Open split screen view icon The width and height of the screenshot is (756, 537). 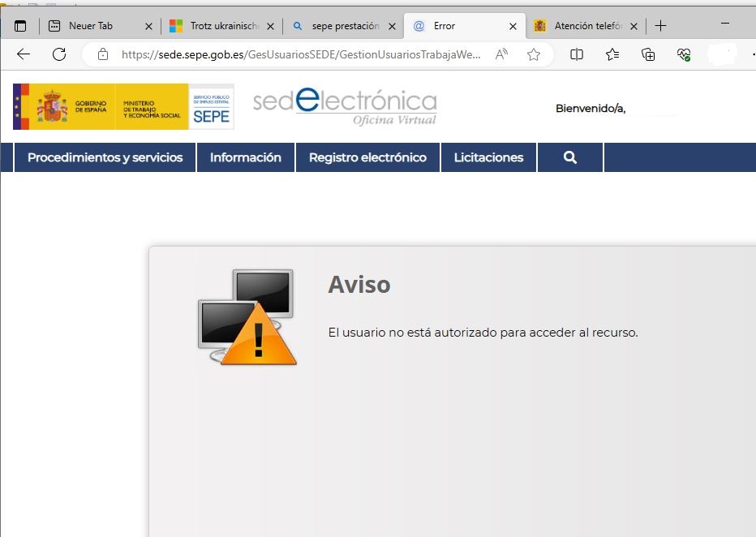coord(577,54)
